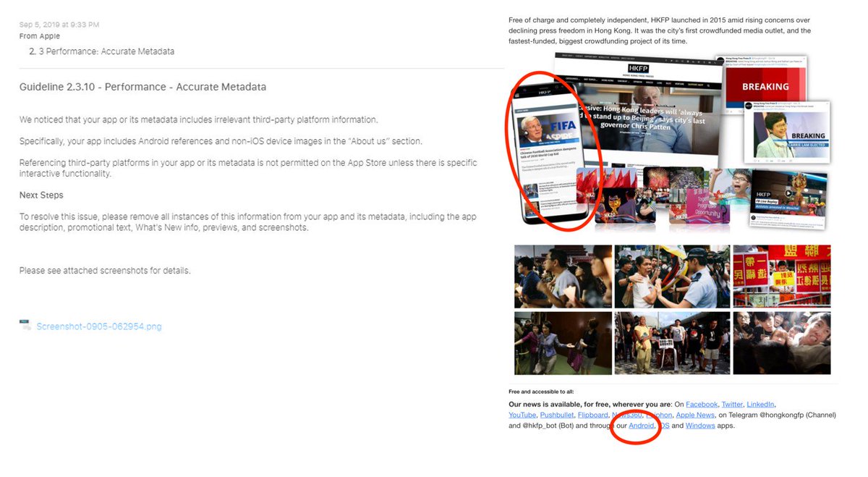
Task: Click the "Free and accessible to all:" heading
Action: point(541,392)
